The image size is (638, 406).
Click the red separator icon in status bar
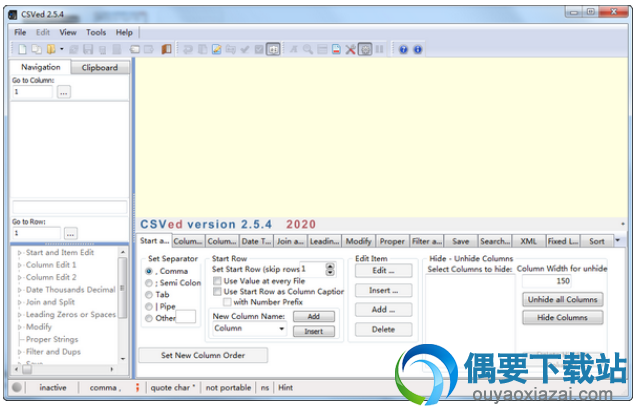coord(138,388)
